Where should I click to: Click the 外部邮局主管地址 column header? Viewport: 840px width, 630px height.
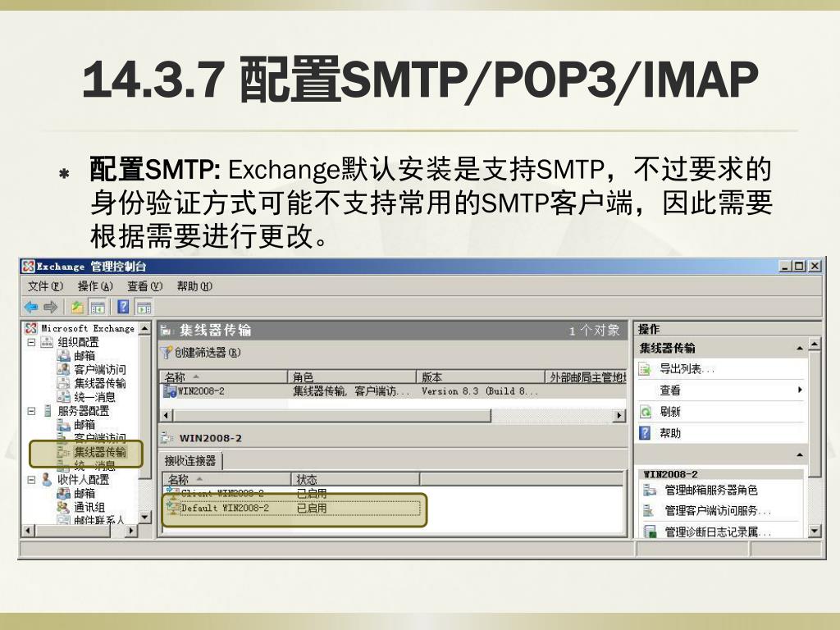pyautogui.click(x=586, y=377)
